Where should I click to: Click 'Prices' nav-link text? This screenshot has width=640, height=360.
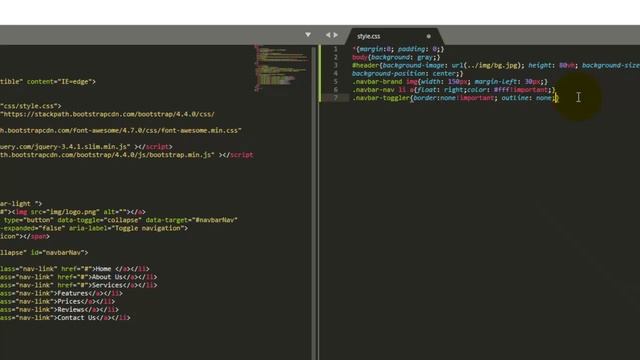pyautogui.click(x=69, y=302)
